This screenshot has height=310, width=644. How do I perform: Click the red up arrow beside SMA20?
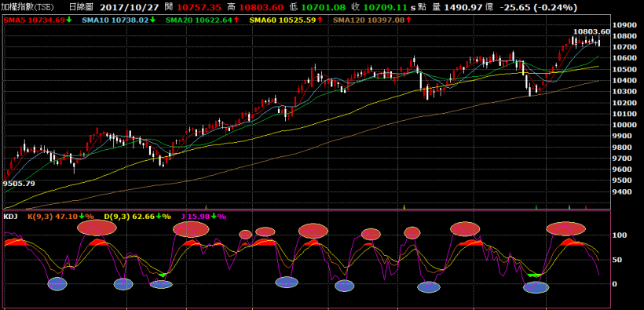click(236, 20)
